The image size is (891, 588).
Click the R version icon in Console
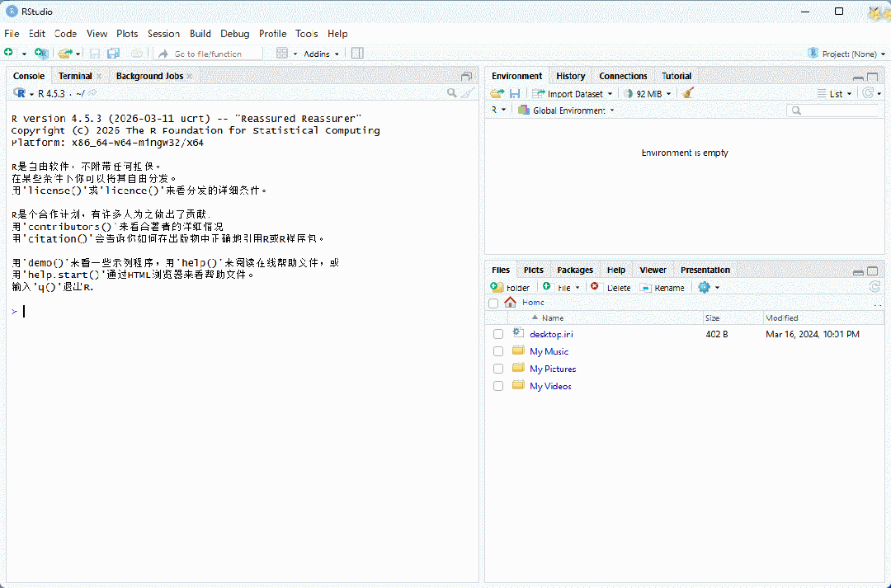point(19,93)
